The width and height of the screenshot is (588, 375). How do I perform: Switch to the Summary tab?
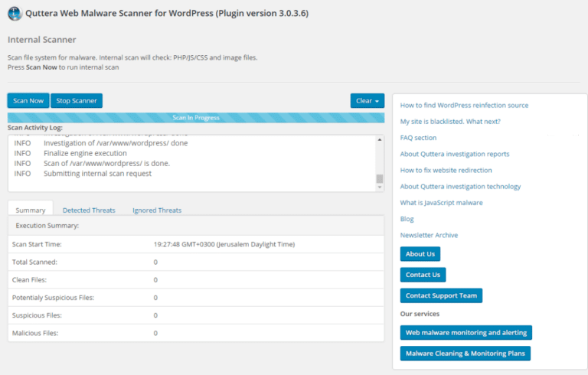(31, 210)
